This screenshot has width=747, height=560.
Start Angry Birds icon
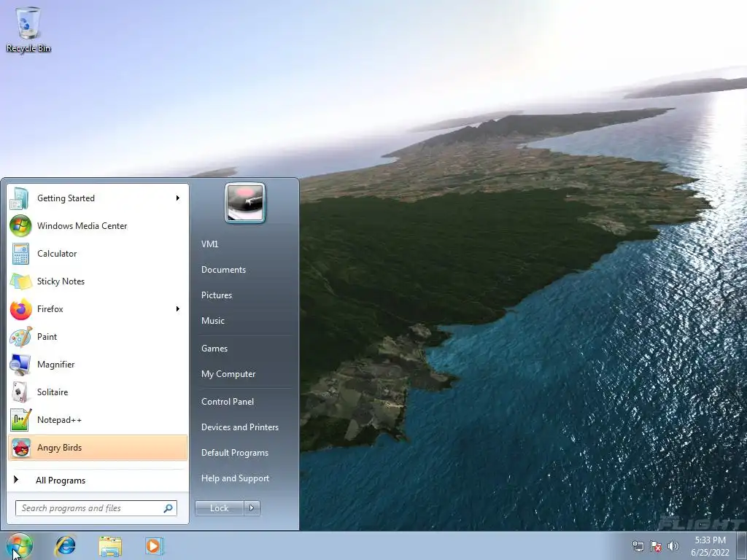click(20, 448)
